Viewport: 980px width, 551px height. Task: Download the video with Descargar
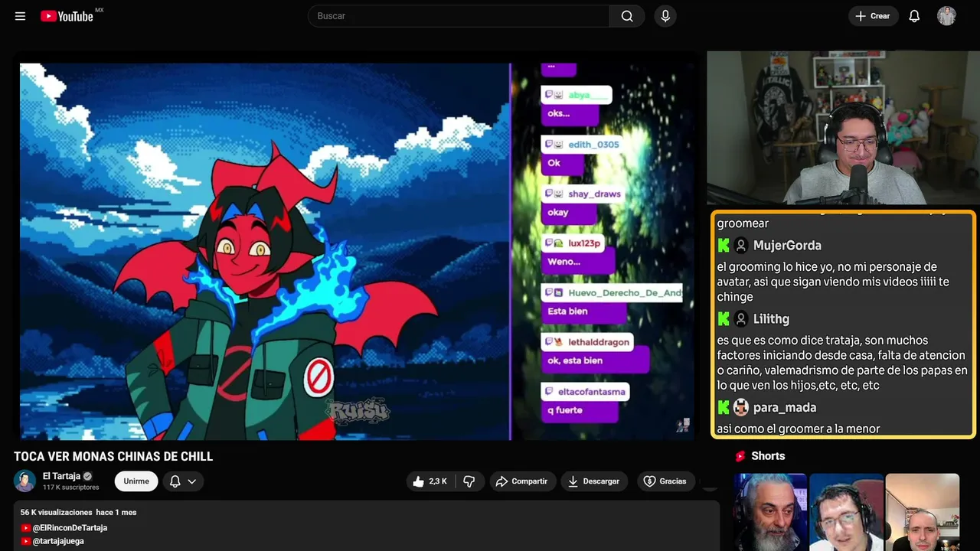click(x=593, y=481)
